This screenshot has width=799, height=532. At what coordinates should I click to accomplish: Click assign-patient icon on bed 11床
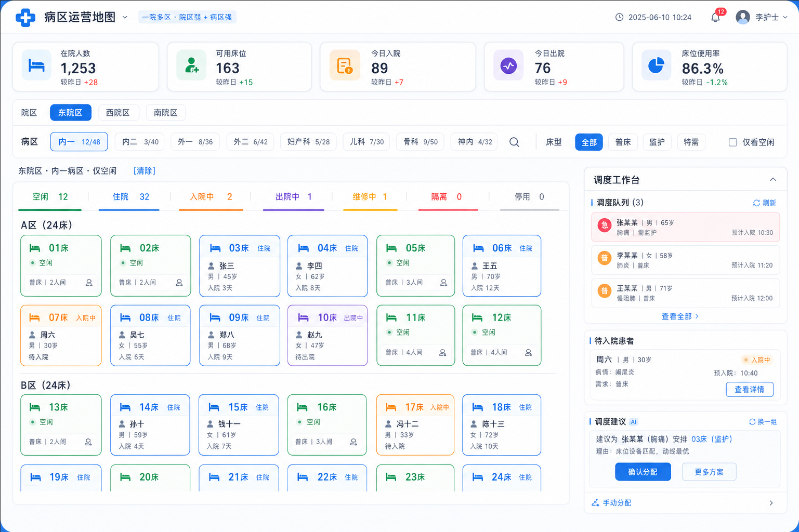click(x=443, y=352)
